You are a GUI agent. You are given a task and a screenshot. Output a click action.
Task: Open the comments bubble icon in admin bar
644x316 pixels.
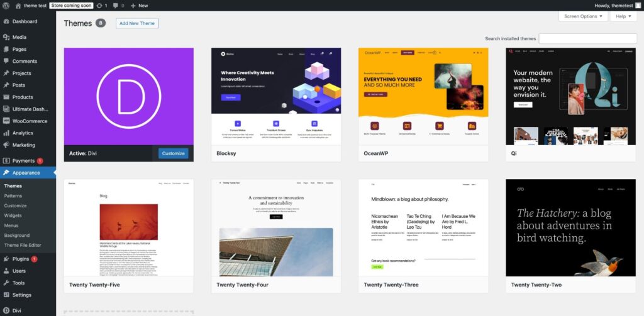click(115, 5)
